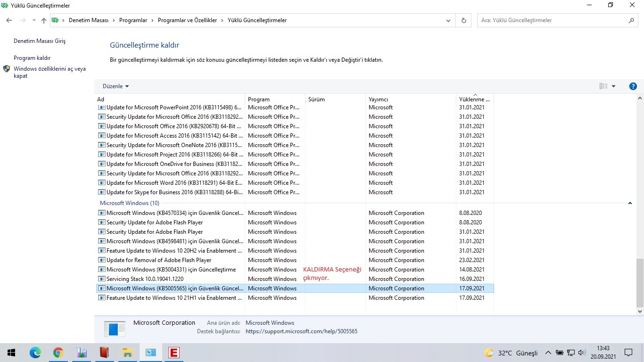The width and height of the screenshot is (644, 362).
Task: Open File Explorer from the taskbar
Action: (x=127, y=353)
